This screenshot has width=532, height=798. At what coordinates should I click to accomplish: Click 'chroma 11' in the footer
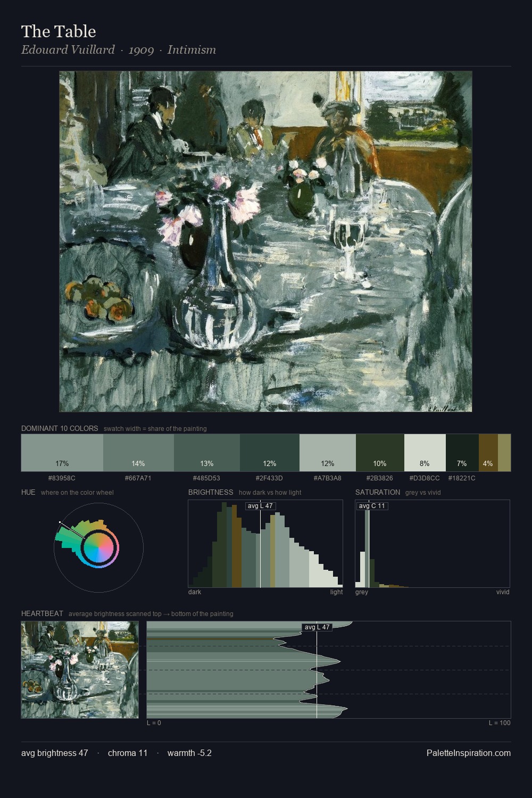tap(128, 753)
